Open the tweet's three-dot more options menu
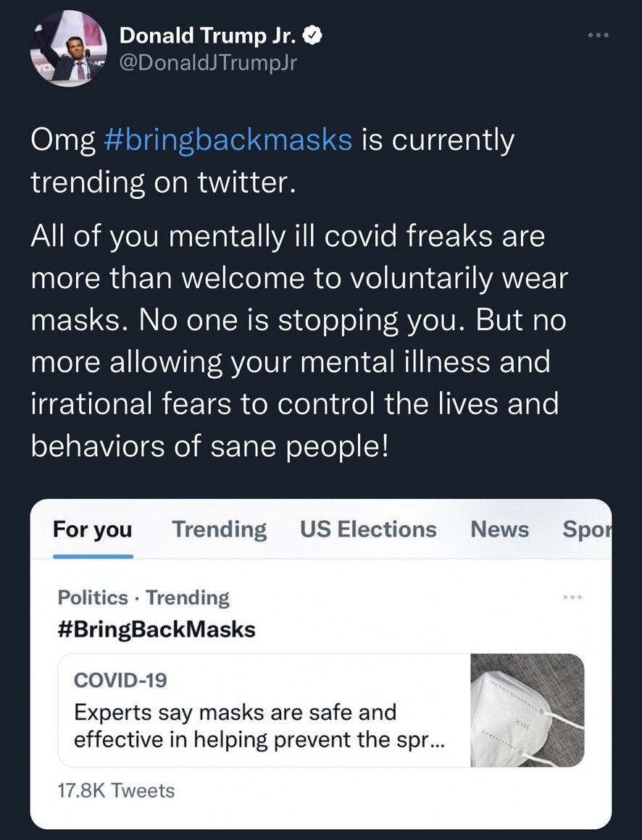 598,35
